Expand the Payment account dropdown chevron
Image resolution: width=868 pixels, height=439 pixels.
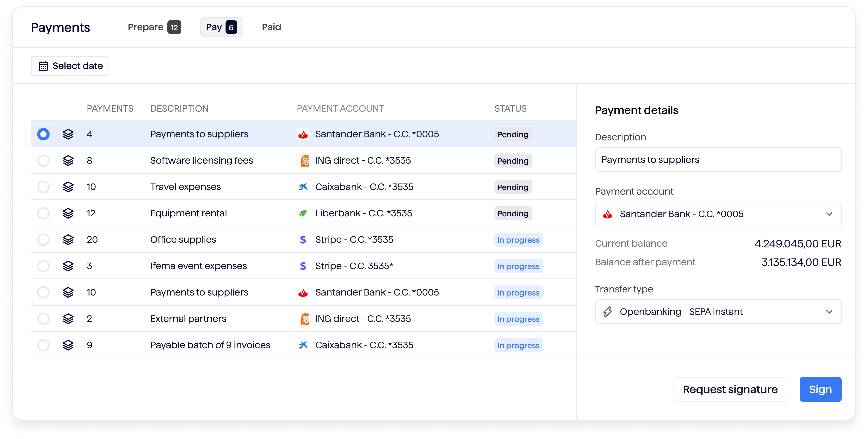tap(829, 214)
